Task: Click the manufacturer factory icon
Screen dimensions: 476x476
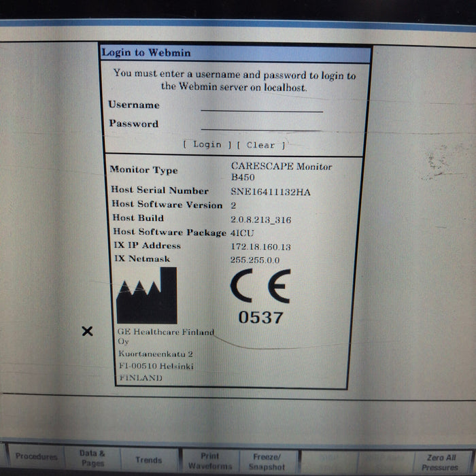Action: (147, 295)
